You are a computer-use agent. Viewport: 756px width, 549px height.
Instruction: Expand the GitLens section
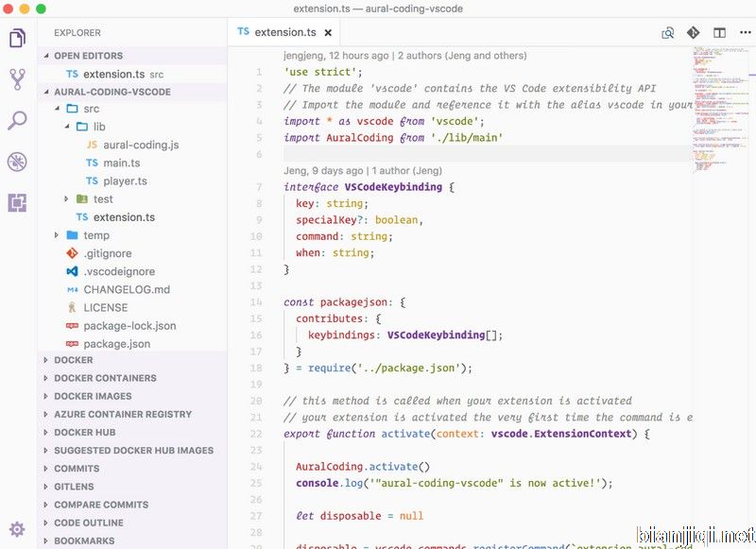coord(45,487)
